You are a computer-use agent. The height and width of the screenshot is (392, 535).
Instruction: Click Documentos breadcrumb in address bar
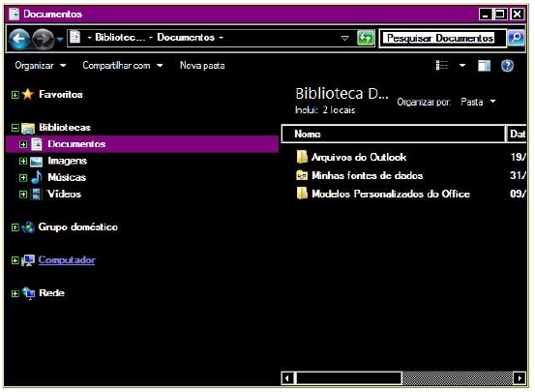coord(186,37)
